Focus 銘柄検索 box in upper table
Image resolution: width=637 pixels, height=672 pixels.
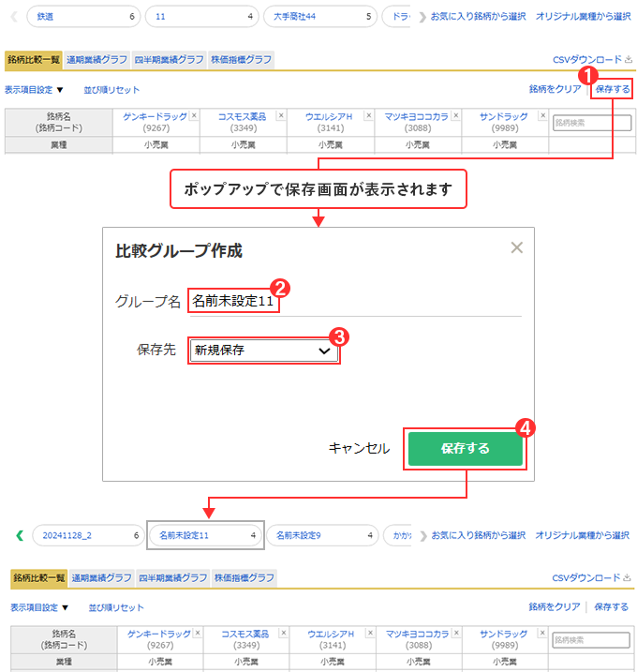pyautogui.click(x=592, y=123)
